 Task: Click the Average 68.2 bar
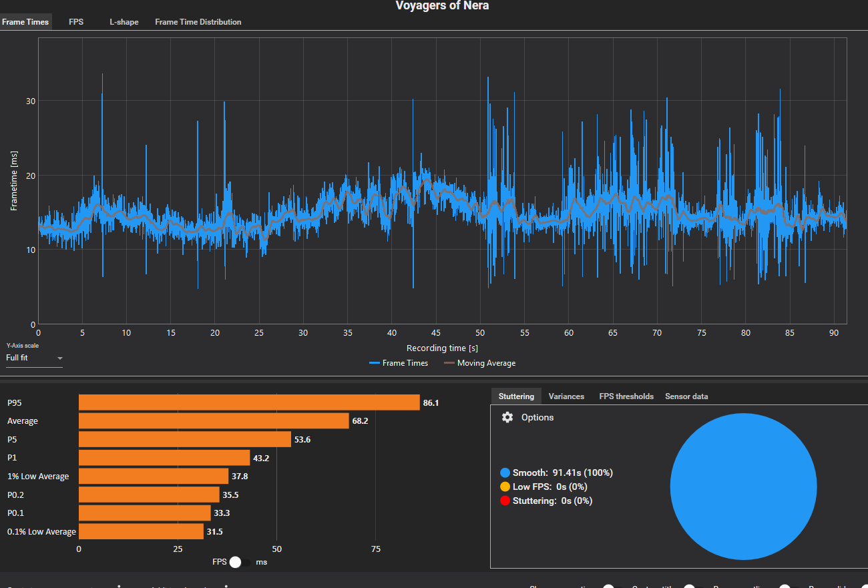214,420
